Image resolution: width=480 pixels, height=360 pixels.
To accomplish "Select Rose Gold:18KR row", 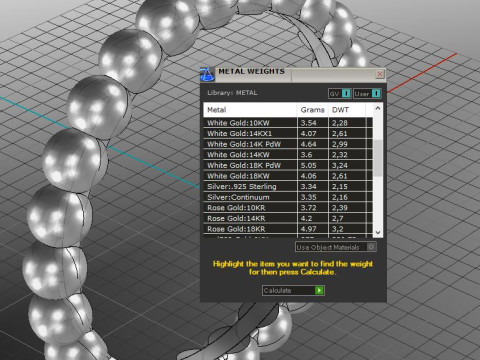I will (288, 229).
